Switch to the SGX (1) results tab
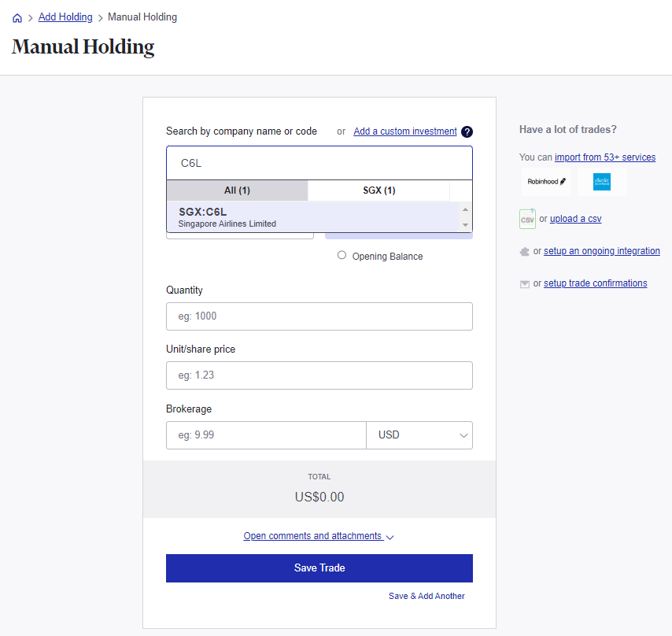672x636 pixels. [x=378, y=190]
